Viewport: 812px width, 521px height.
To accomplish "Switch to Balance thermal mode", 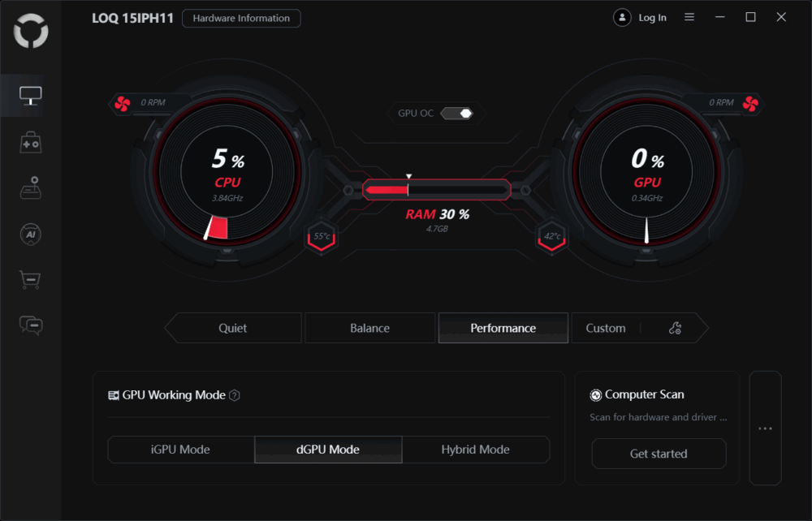I will (x=369, y=328).
